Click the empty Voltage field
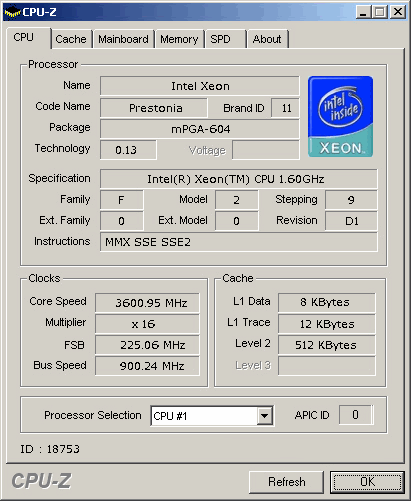 [x=266, y=150]
